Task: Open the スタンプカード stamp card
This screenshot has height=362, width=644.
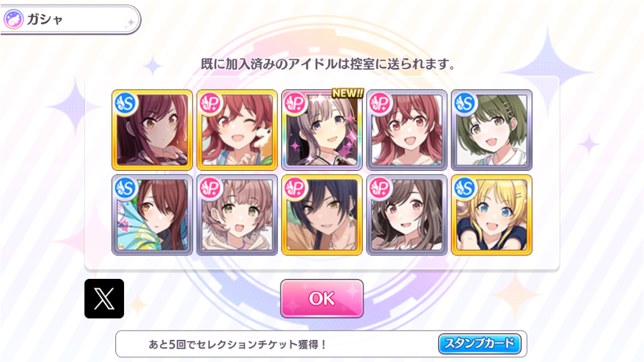Action: [479, 343]
